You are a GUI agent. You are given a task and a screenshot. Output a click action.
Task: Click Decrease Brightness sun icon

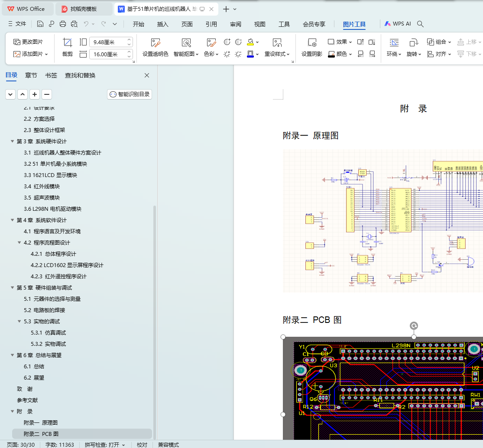pos(238,54)
